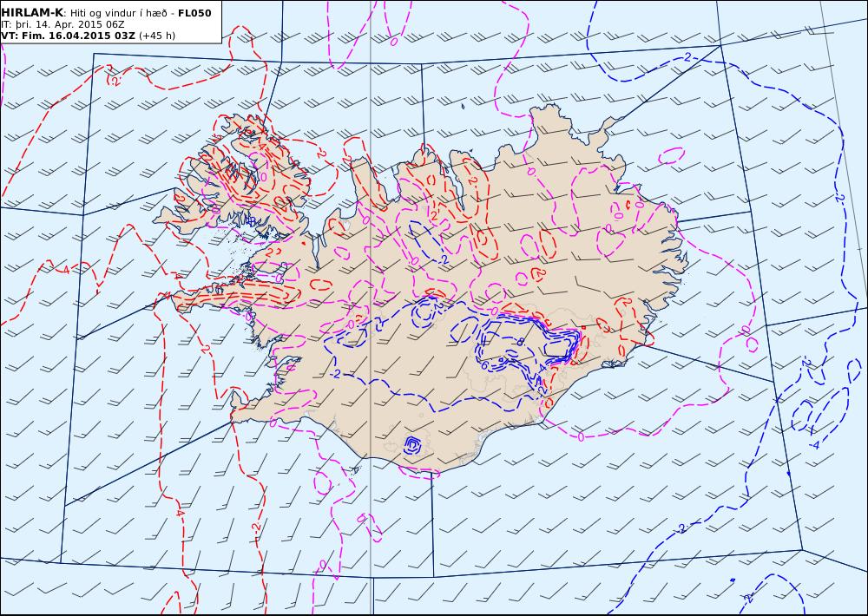The height and width of the screenshot is (616, 868).
Task: Click the "HIRLAM-K" model name in the header
Action: click(32, 13)
